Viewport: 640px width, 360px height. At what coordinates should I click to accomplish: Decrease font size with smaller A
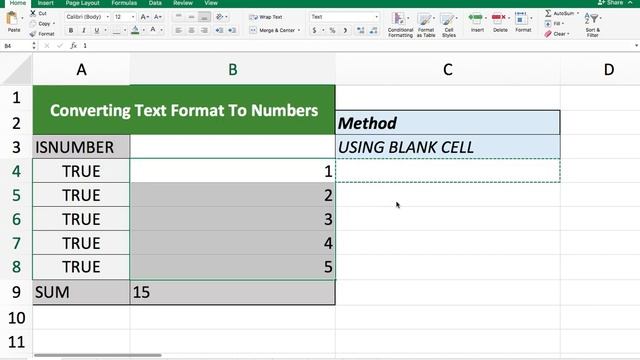tap(158, 17)
